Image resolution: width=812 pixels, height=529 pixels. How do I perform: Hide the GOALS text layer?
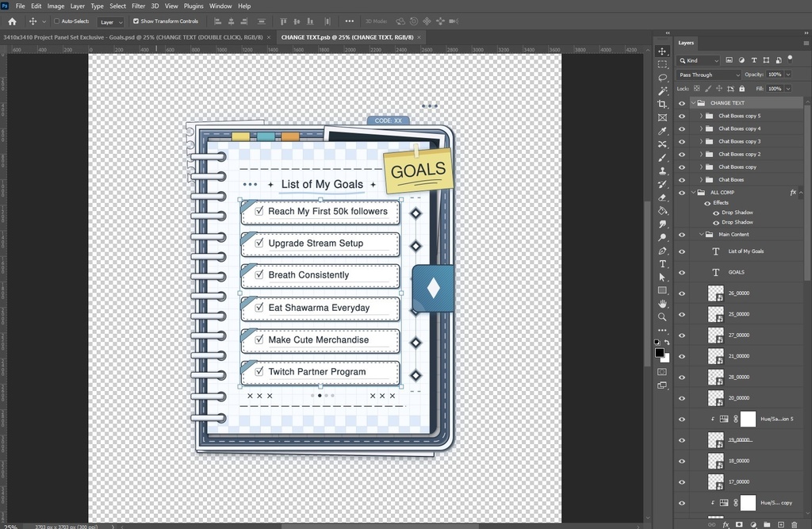(x=681, y=272)
